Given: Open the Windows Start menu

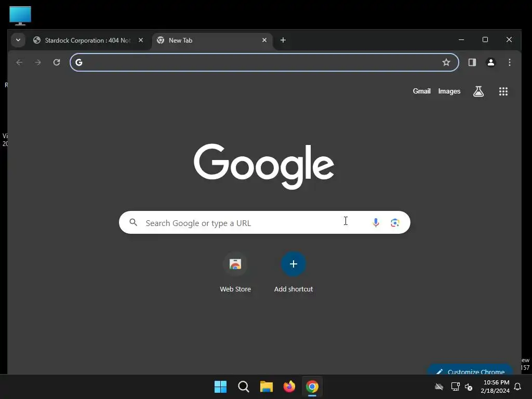Looking at the screenshot, I should [220, 387].
